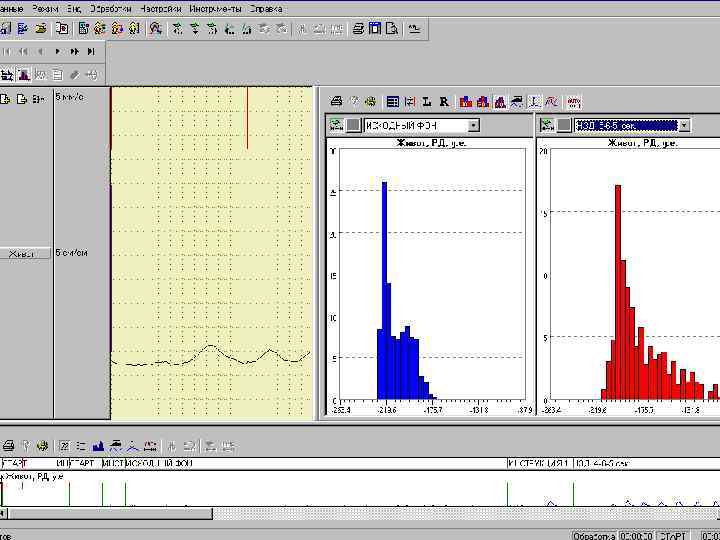Viewport: 720px width, 540px height.
Task: Click the print icon in bottom toolbar
Action: [x=7, y=445]
